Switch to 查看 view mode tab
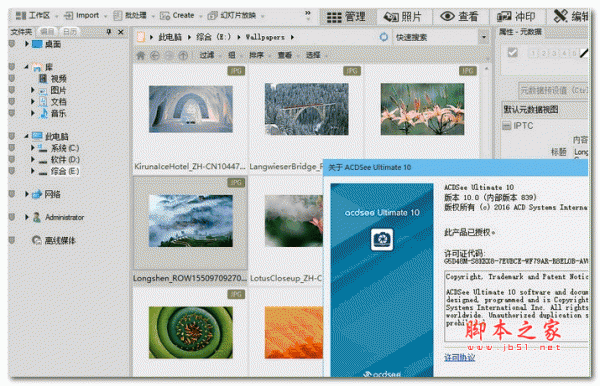Screen dimensions: 600x386 coord(460,17)
